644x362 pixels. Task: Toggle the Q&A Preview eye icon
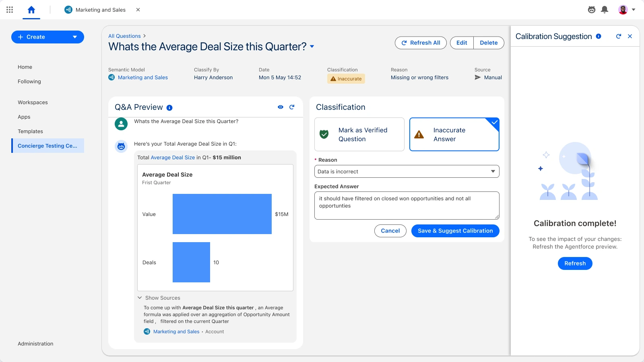[281, 107]
